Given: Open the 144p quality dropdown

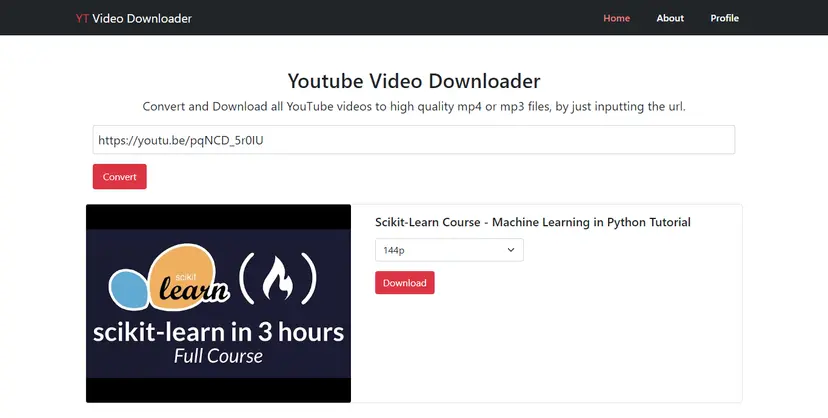Looking at the screenshot, I should pyautogui.click(x=449, y=250).
